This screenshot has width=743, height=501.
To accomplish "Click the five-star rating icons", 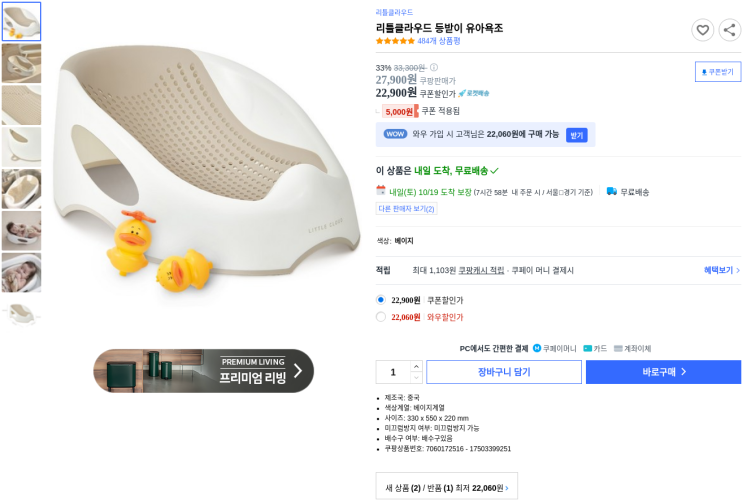I will click(395, 41).
